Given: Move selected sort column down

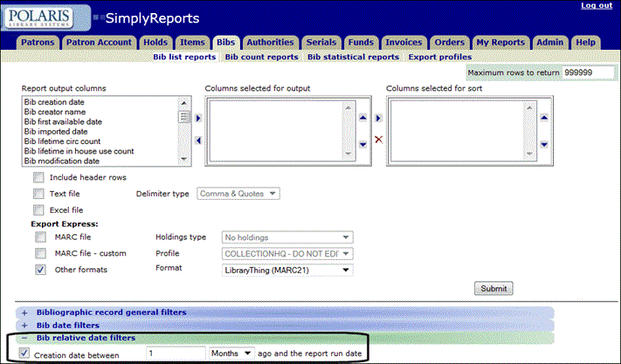Looking at the screenshot, I should pyautogui.click(x=544, y=145).
